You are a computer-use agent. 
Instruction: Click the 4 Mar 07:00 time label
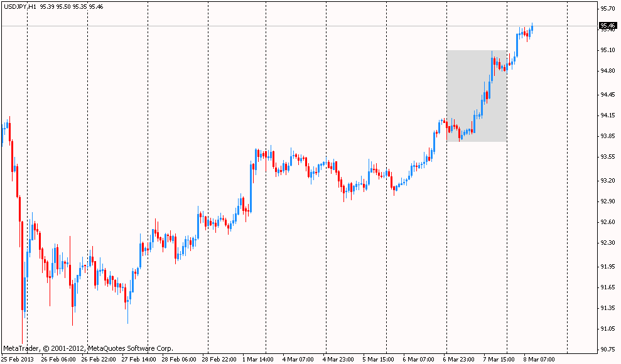(x=298, y=359)
